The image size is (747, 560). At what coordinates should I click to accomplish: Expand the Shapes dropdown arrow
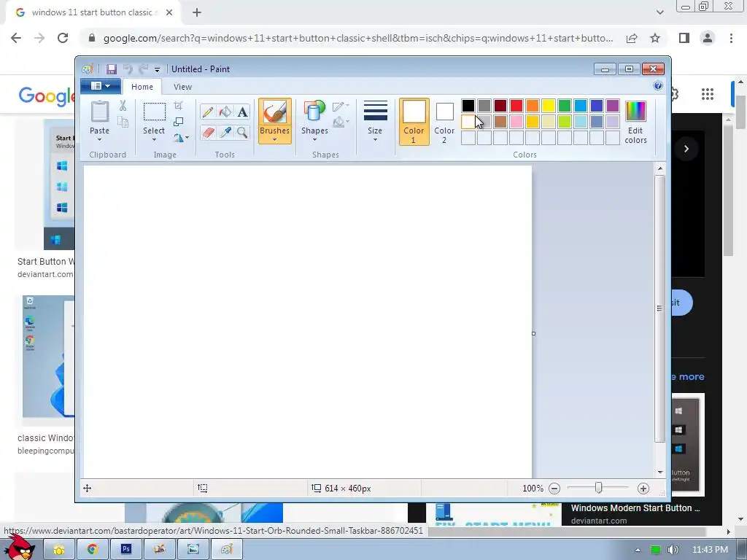pyautogui.click(x=314, y=139)
